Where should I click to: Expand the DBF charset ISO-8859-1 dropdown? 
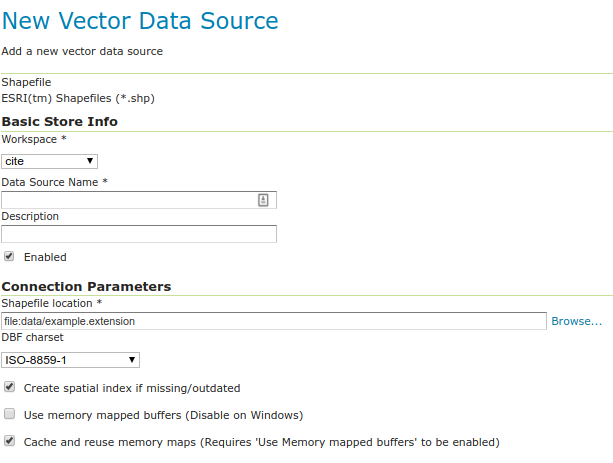(x=70, y=360)
